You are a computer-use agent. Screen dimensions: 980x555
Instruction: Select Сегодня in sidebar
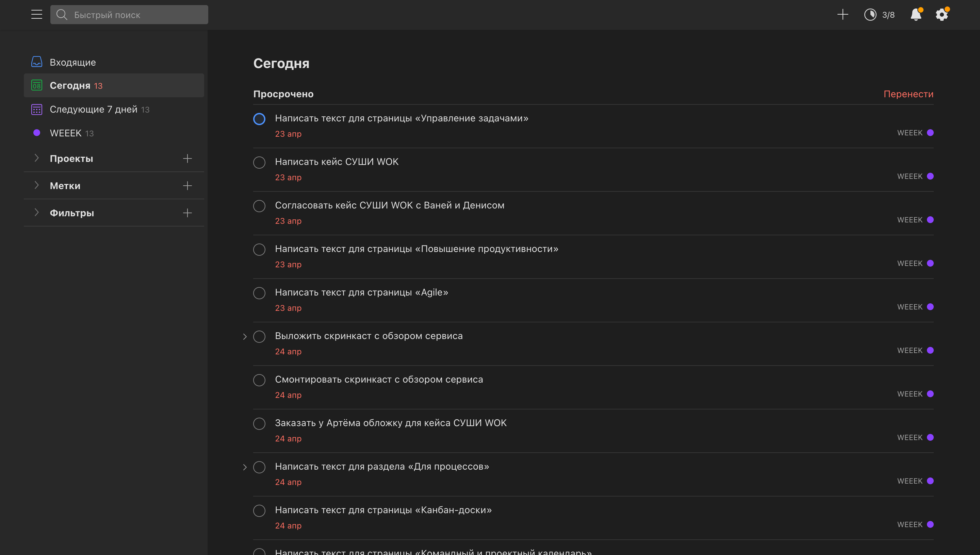114,85
